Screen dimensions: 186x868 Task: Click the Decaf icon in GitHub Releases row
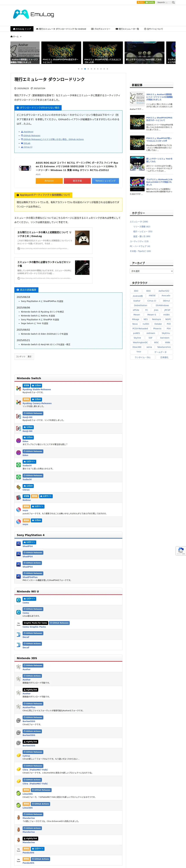pyautogui.click(x=19, y=635)
